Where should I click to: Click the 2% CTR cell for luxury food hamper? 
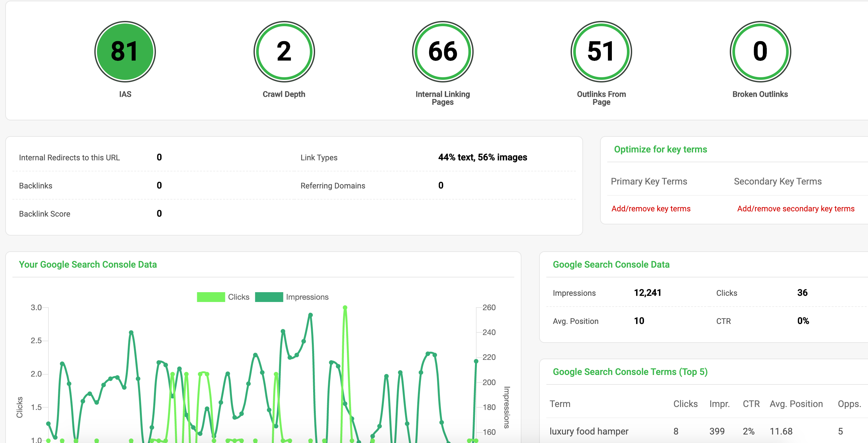tap(748, 431)
